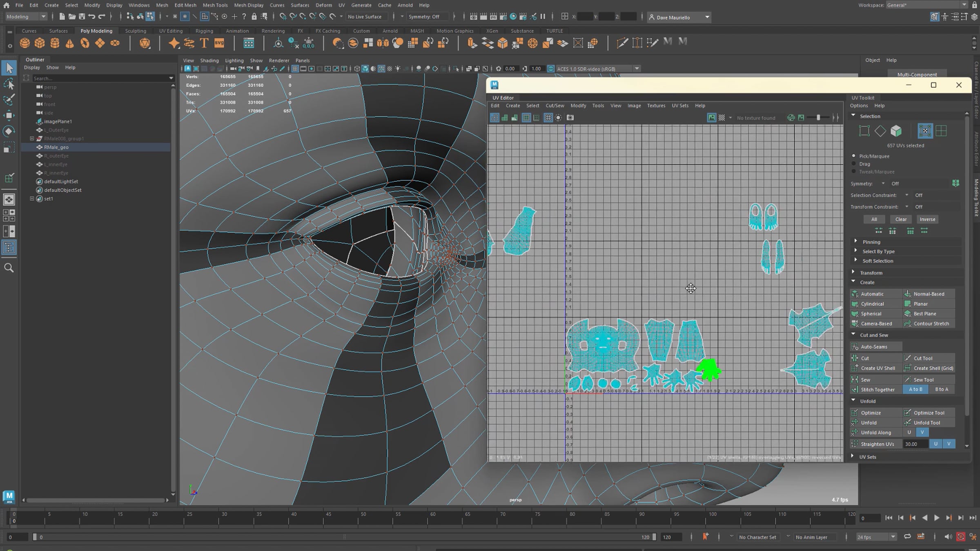
Task: Adjust the UV Editor texture dim slider
Action: (x=818, y=118)
